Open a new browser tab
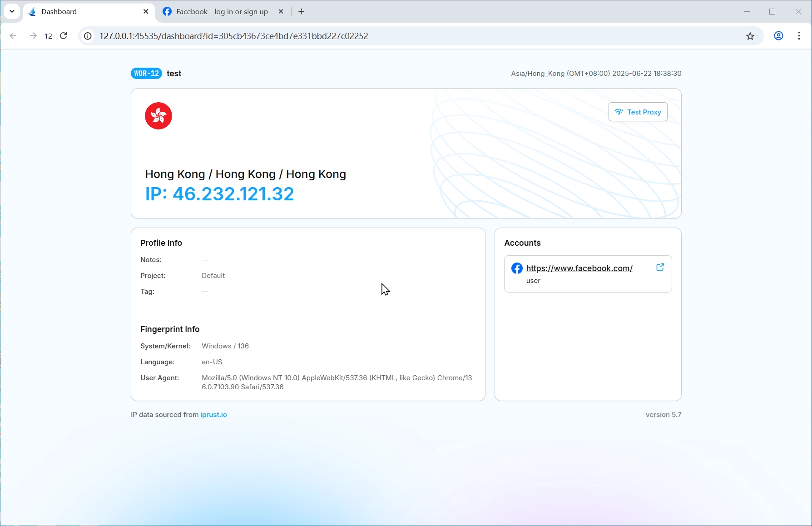 [301, 12]
